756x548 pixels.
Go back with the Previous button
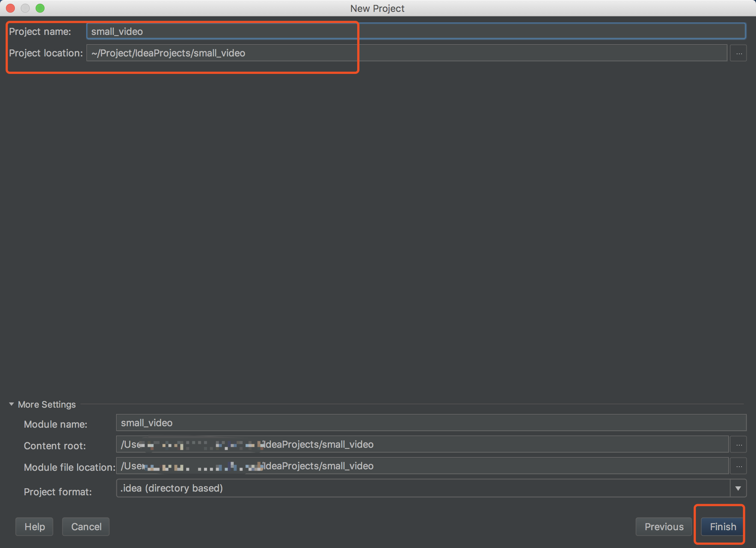tap(664, 526)
